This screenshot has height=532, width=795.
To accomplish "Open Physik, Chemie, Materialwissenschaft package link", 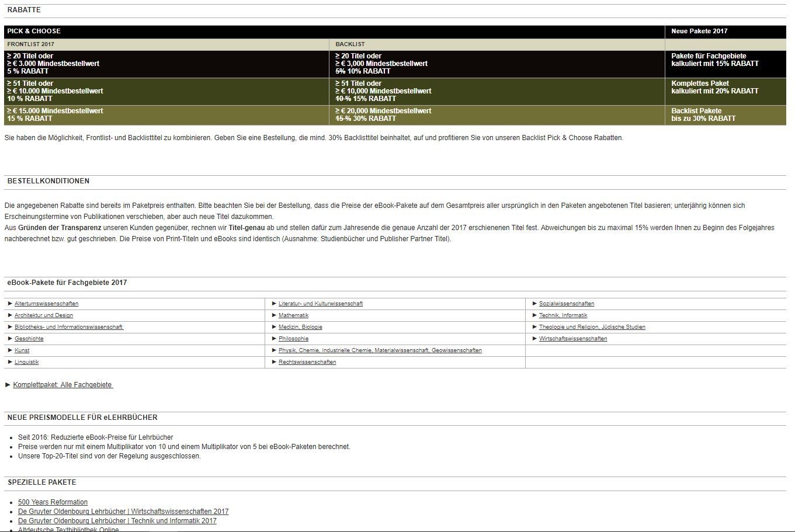I will pos(380,350).
